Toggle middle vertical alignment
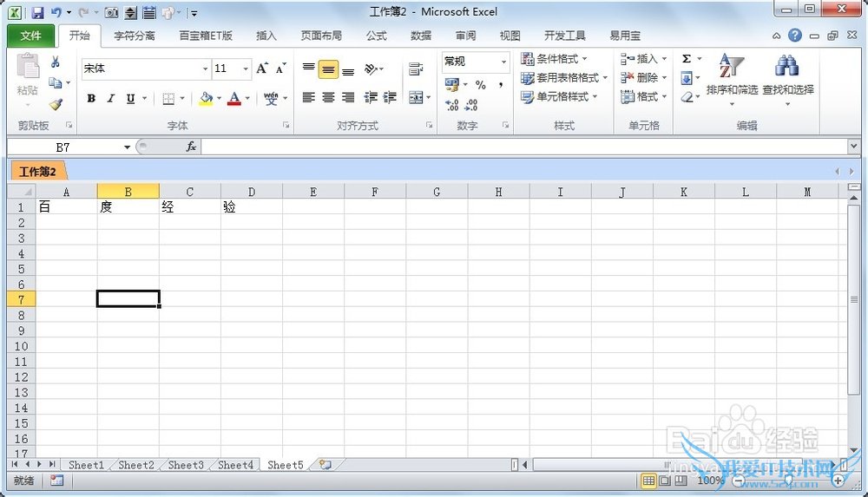The image size is (868, 497). (328, 69)
